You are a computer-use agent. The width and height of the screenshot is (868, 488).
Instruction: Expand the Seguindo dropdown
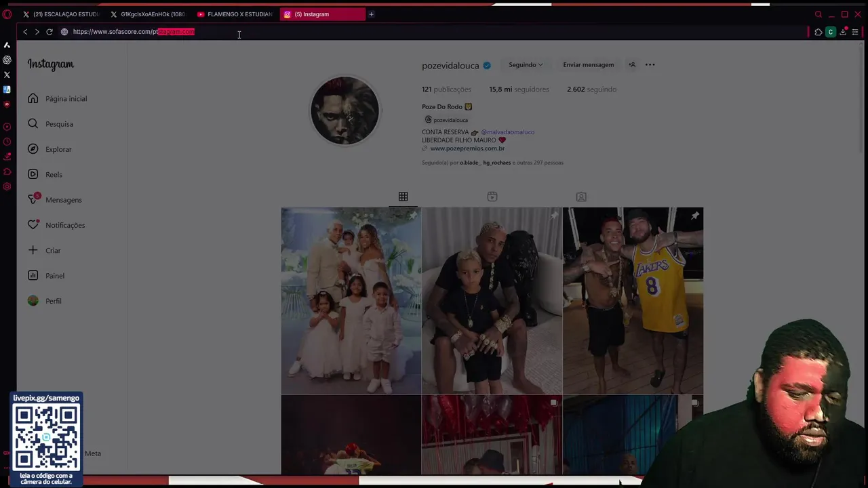click(526, 65)
